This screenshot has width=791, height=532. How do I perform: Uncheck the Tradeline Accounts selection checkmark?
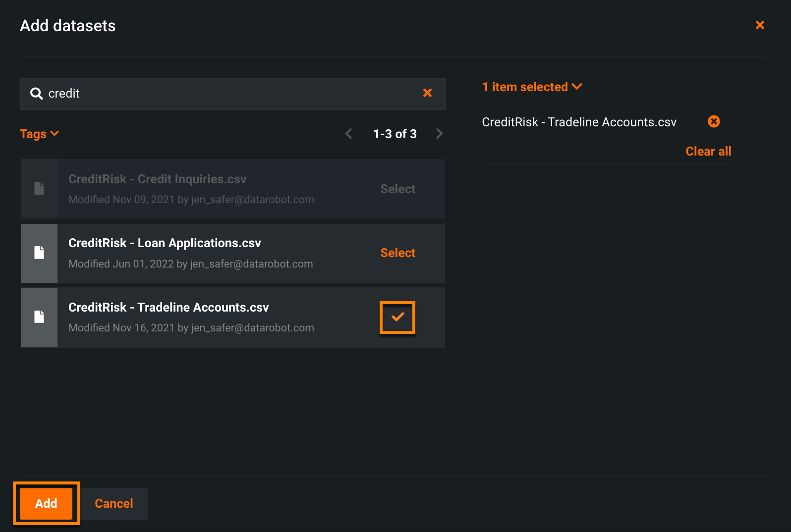(397, 318)
